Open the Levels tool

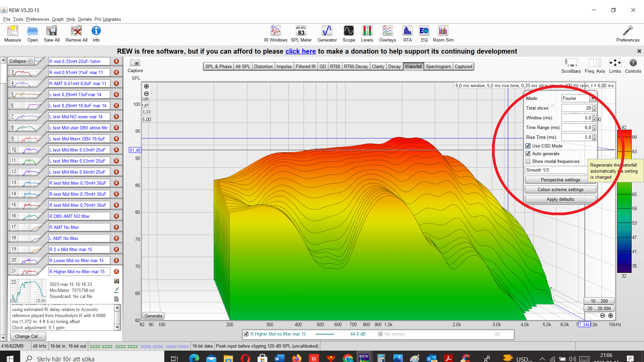(367, 34)
